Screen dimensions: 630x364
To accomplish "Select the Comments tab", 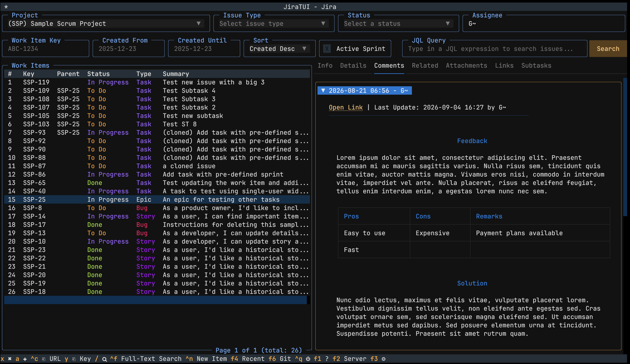I will pyautogui.click(x=389, y=66).
